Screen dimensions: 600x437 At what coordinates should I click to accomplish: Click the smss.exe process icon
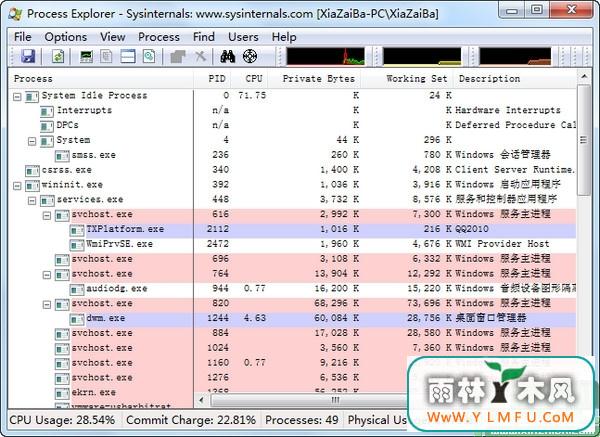[x=62, y=156]
